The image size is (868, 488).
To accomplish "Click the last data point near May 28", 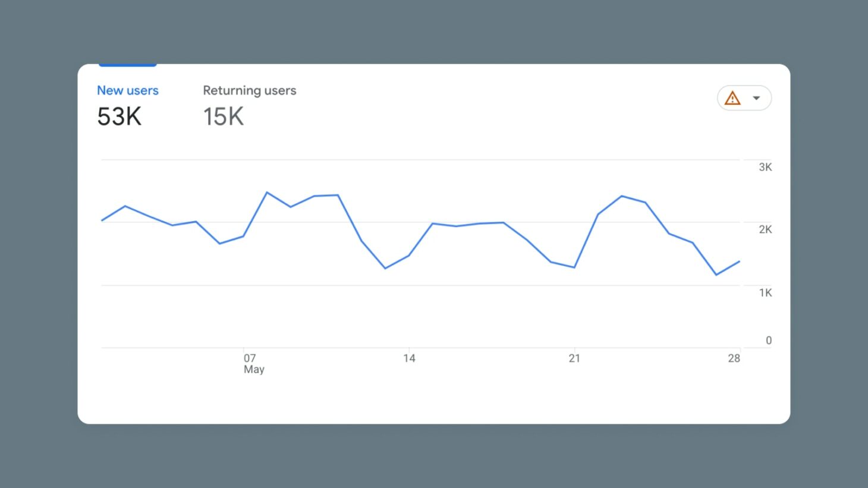I will [740, 261].
